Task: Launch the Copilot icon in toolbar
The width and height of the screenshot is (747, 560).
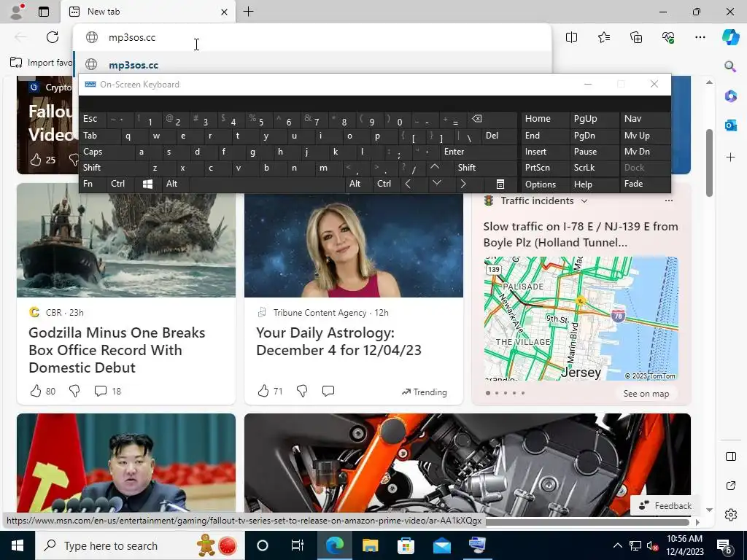Action: click(730, 37)
